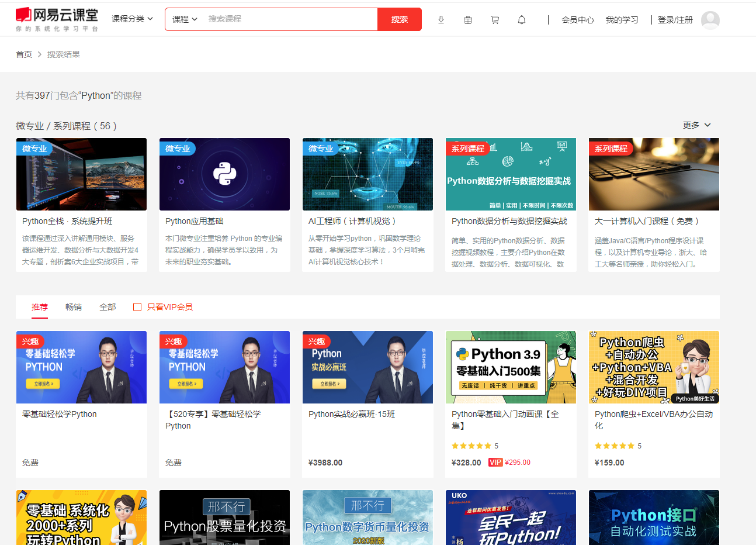Open Python应用基础 course title
The height and width of the screenshot is (545, 756).
pyautogui.click(x=195, y=221)
